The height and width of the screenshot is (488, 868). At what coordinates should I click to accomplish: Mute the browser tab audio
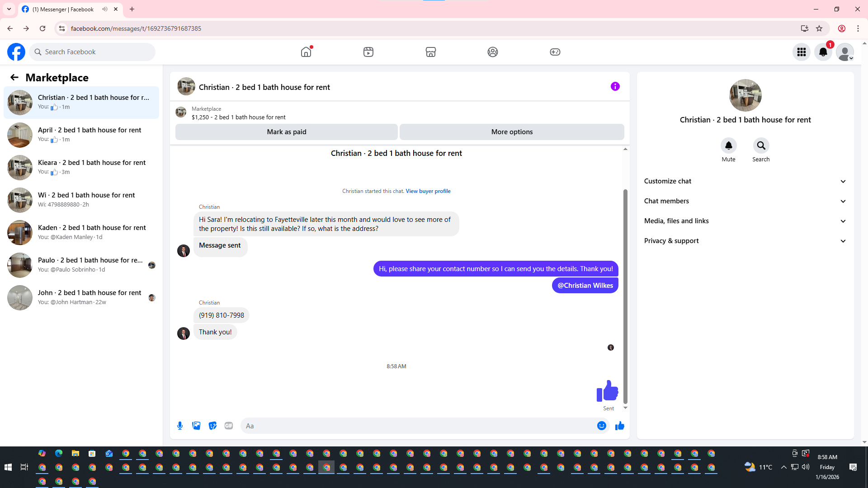(105, 9)
